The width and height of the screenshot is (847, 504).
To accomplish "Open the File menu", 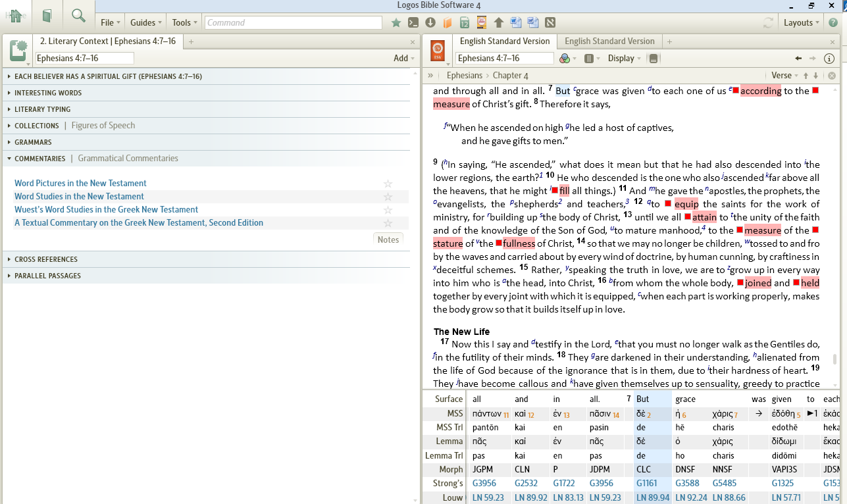I will (x=109, y=23).
